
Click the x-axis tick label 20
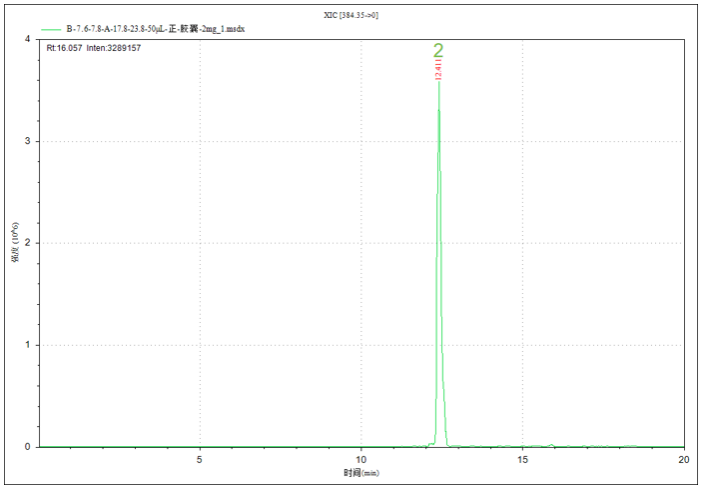click(684, 459)
